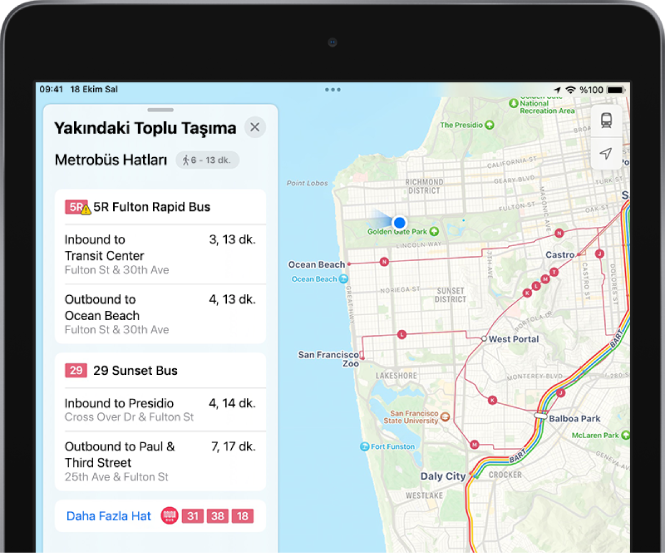Tap the McLaren Park green marker

(625, 435)
